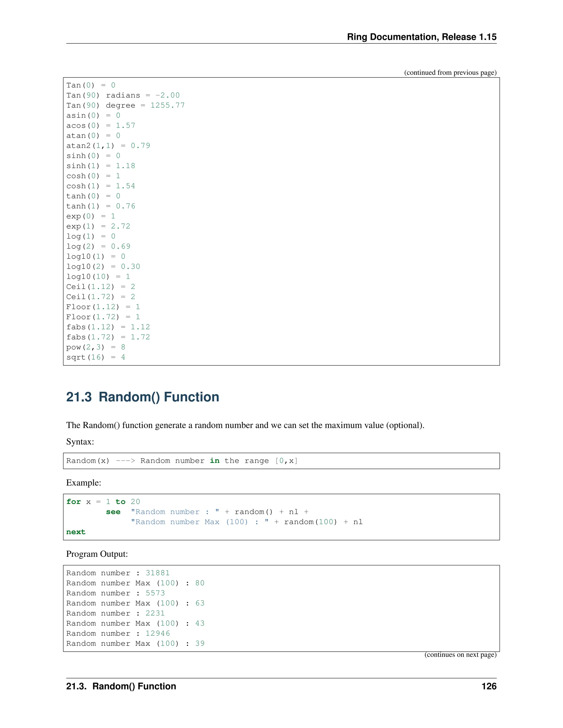Click the 'Example:' label
This screenshot has width=563, height=728.
(x=83, y=483)
